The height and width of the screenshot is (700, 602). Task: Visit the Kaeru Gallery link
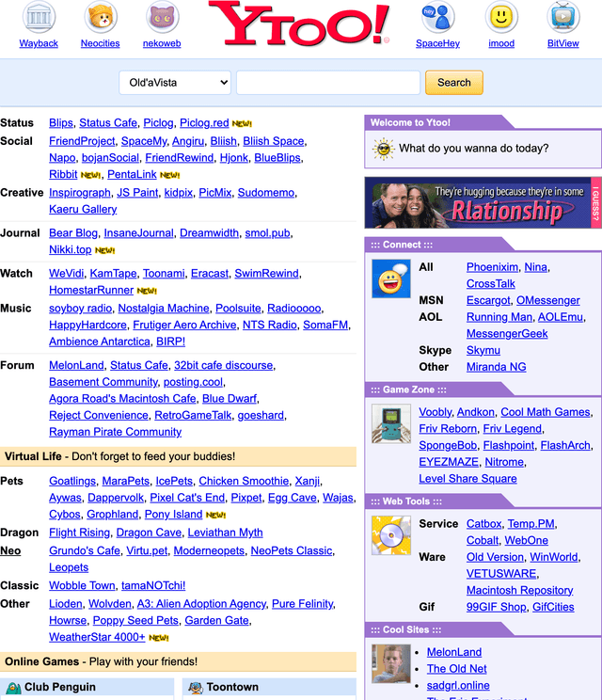pos(83,210)
